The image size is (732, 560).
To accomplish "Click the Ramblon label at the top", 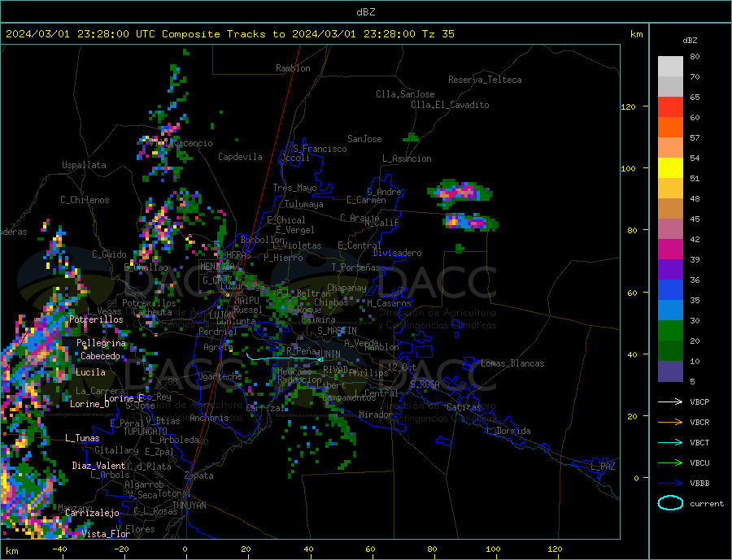I will 293,68.
